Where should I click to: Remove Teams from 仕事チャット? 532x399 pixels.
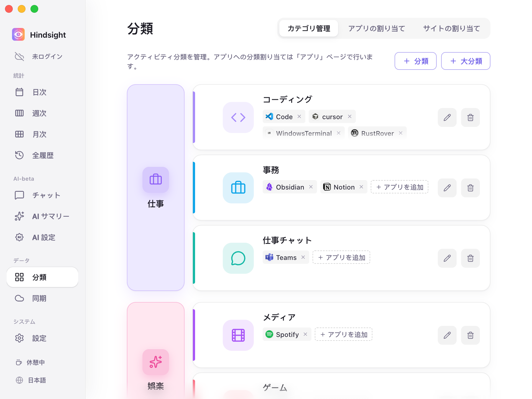303,257
